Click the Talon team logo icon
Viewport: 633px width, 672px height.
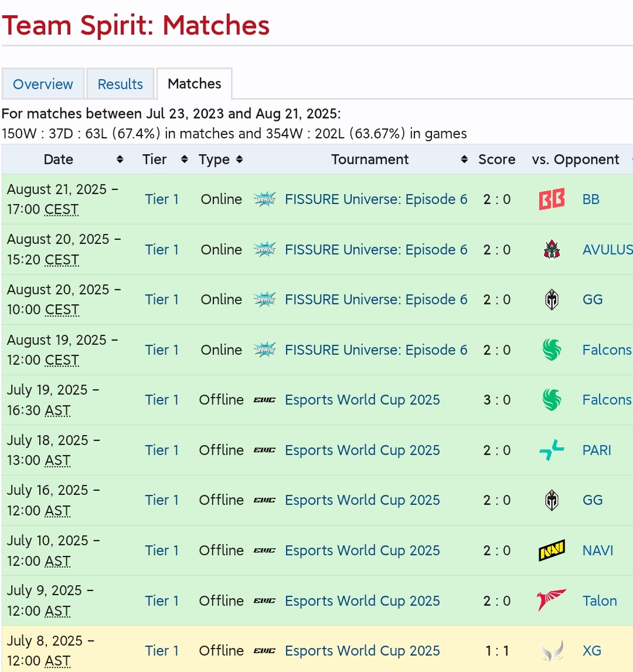552,600
